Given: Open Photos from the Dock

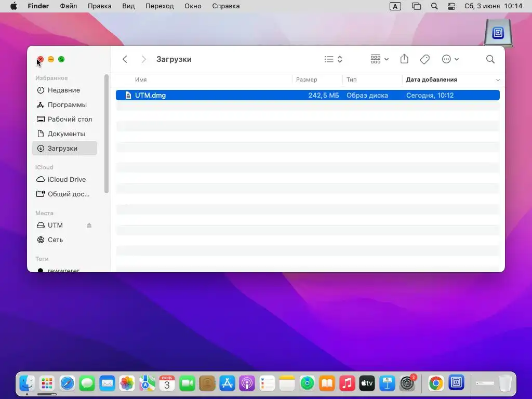Looking at the screenshot, I should (127, 384).
